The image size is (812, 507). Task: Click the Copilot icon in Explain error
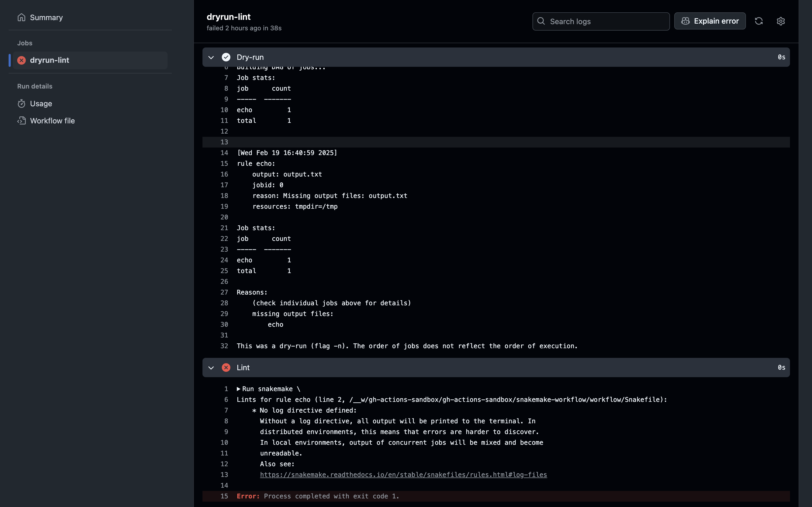[685, 21]
